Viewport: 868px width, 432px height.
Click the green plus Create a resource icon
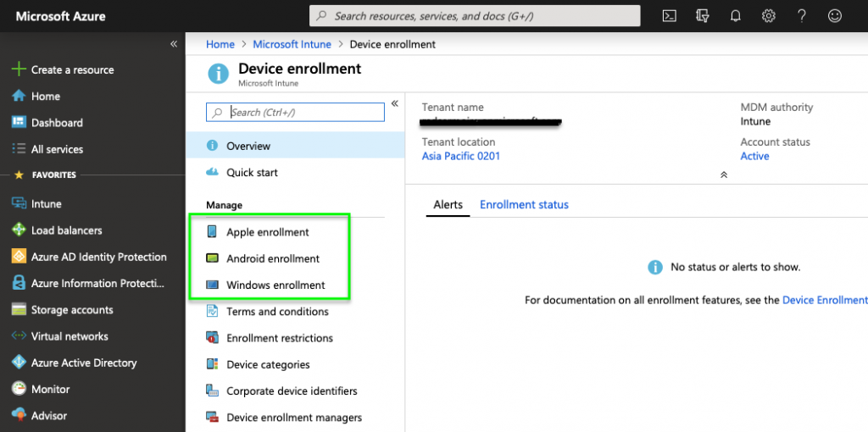click(19, 69)
